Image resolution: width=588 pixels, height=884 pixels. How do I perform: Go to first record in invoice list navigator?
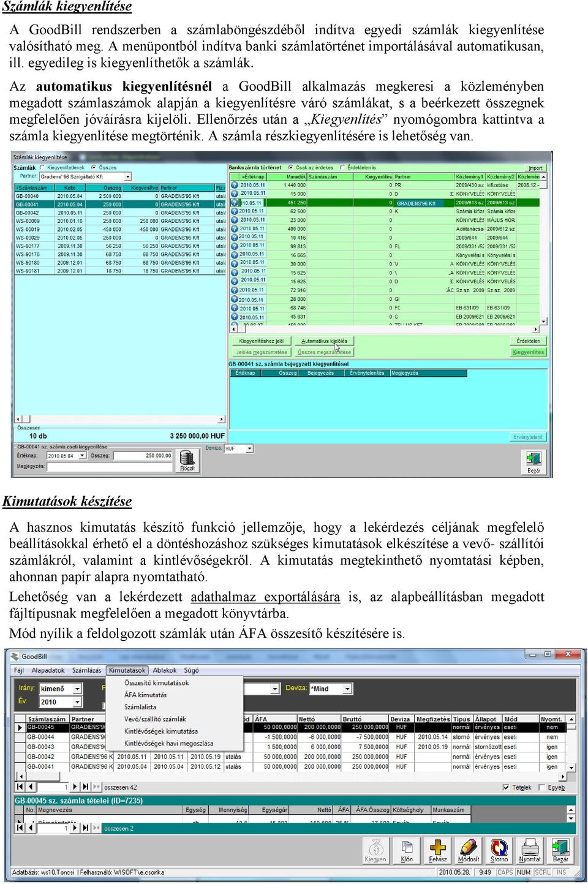click(x=20, y=787)
